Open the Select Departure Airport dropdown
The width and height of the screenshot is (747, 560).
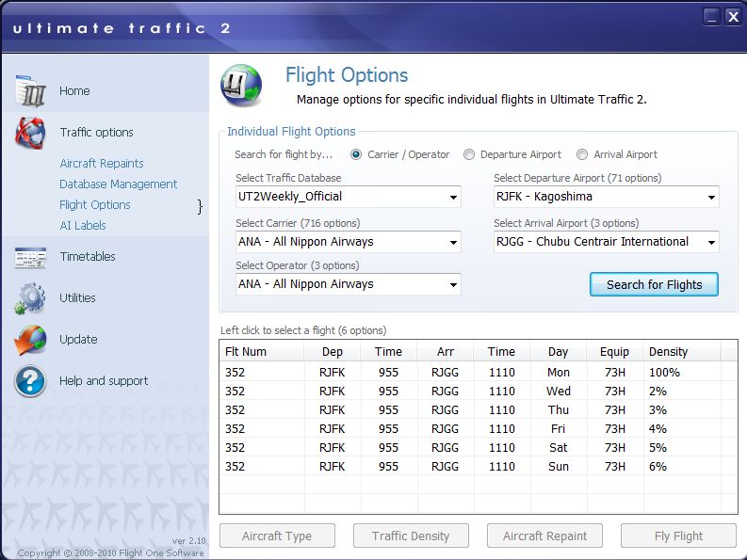pyautogui.click(x=606, y=197)
